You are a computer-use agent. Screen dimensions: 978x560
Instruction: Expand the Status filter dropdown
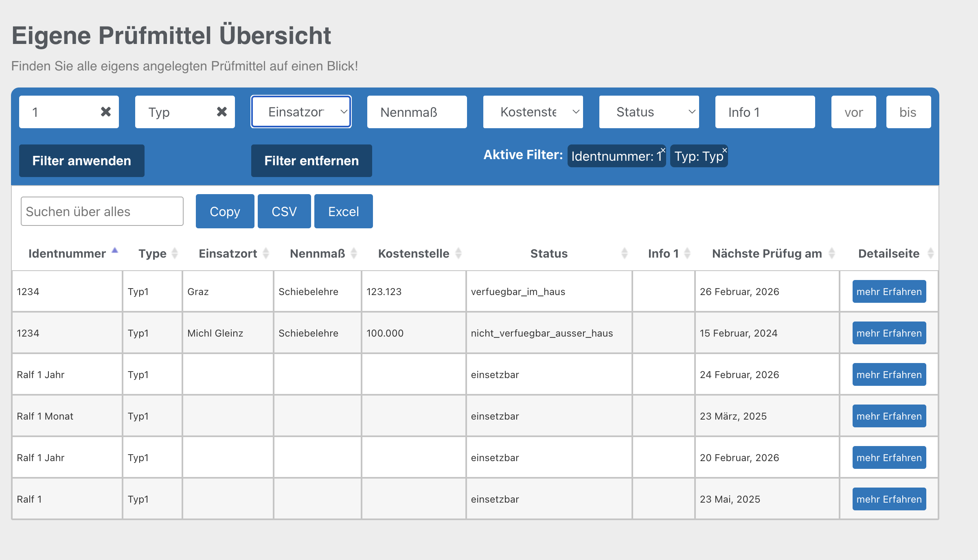point(649,112)
